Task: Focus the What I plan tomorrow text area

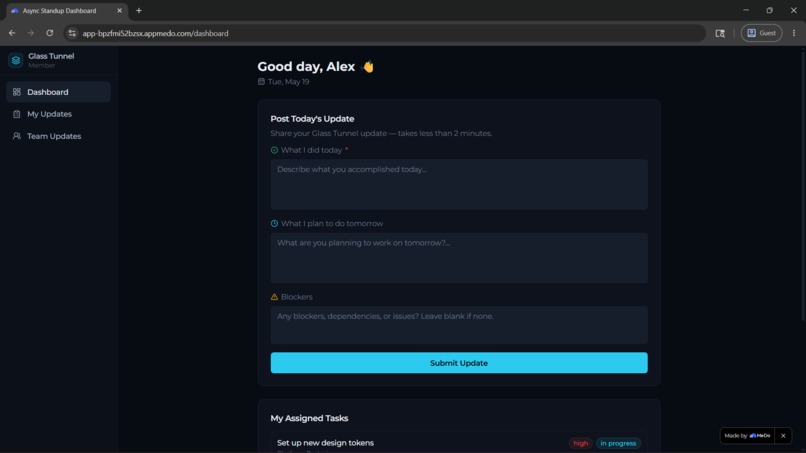Action: pos(459,258)
